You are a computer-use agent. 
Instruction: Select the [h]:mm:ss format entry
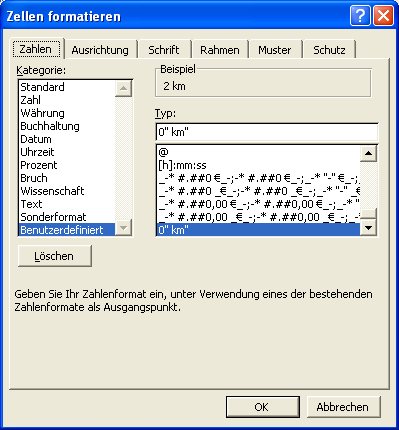[258, 165]
